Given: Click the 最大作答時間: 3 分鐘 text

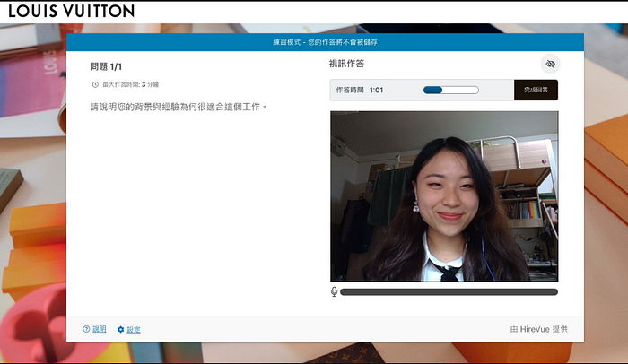Looking at the screenshot, I should pos(131,84).
